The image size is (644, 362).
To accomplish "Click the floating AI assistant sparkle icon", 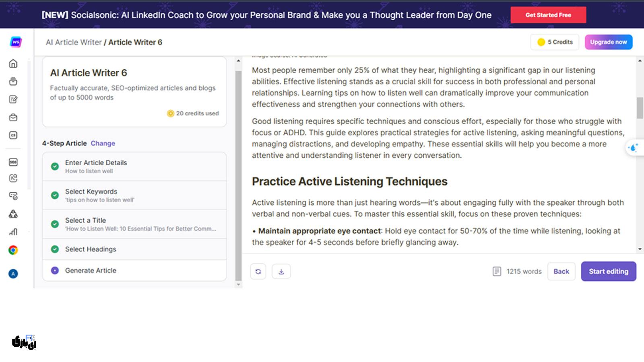I will point(633,148).
